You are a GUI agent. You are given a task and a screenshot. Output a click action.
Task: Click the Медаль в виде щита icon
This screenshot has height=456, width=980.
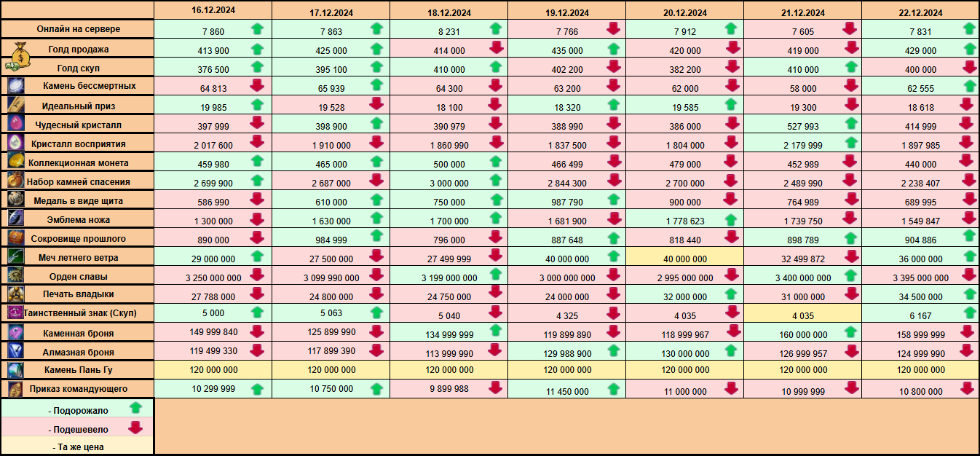tap(16, 200)
